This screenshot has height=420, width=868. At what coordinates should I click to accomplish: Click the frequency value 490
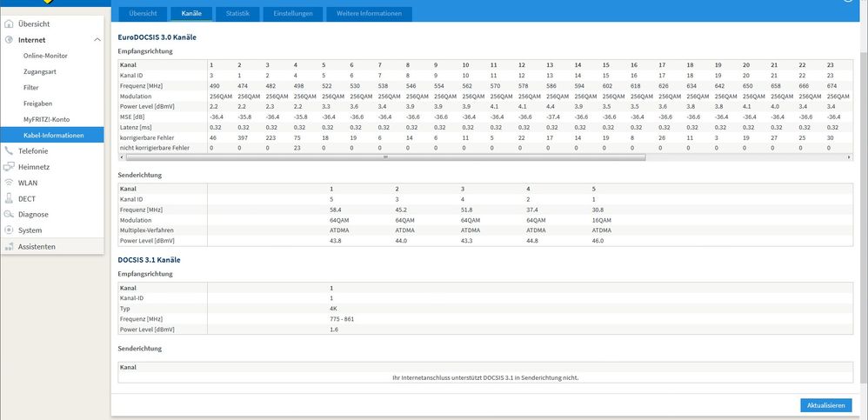point(214,86)
